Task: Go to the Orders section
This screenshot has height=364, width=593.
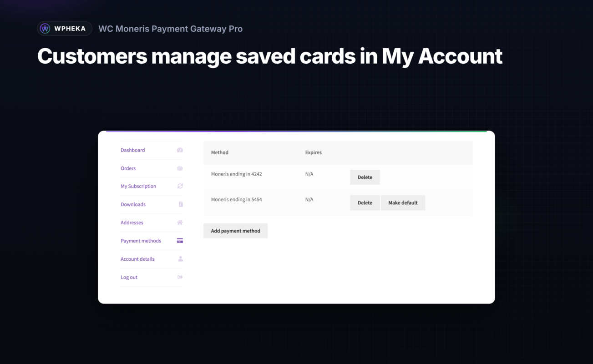Action: pos(128,168)
